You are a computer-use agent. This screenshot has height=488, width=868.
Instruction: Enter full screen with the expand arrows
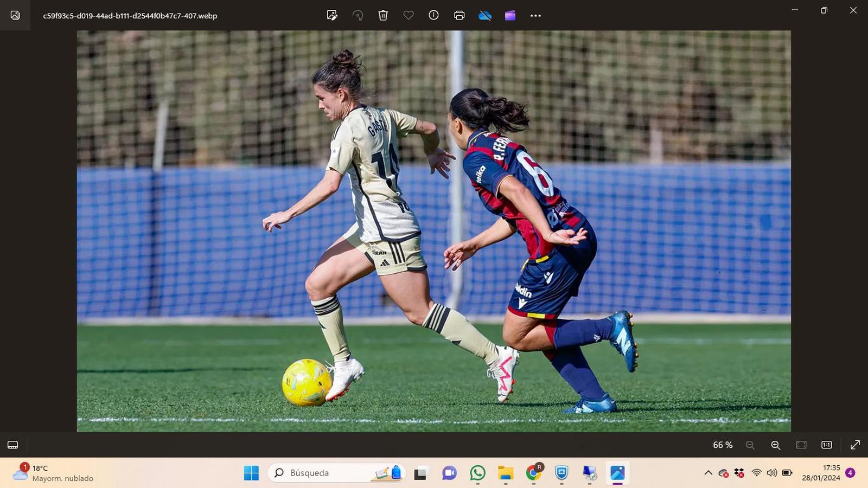855,445
